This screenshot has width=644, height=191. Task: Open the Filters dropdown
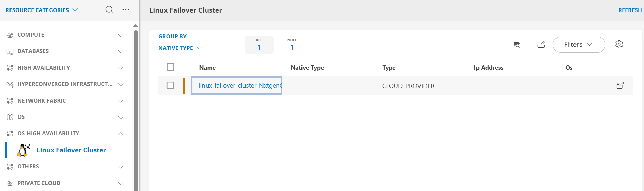coord(579,45)
